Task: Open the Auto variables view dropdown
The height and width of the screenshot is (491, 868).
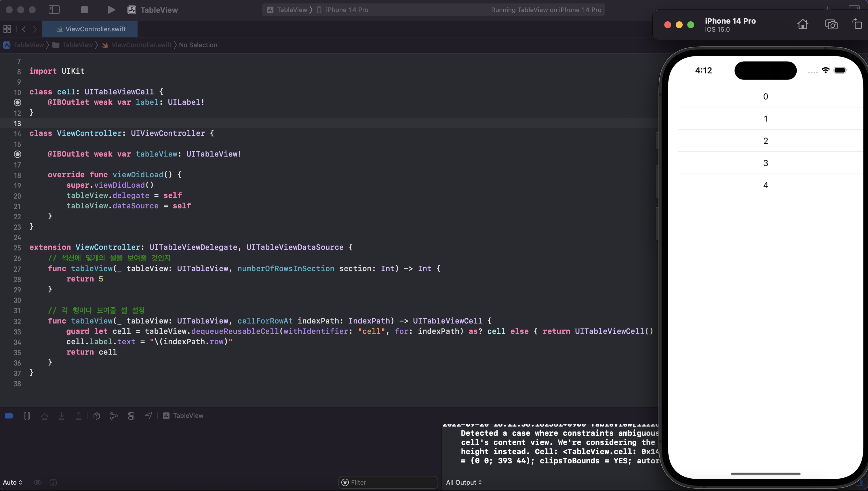Action: click(x=12, y=482)
